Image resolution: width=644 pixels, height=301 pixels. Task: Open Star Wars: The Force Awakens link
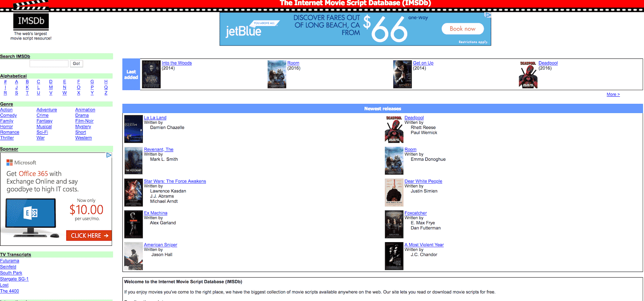pyautogui.click(x=175, y=181)
